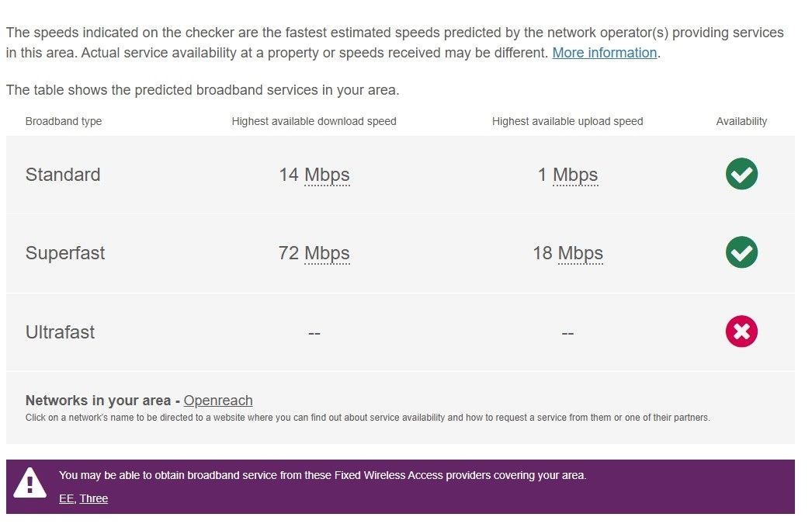Screen dimensions: 812x524
Task: Click the Standard availability green checkmark icon
Action: [741, 174]
